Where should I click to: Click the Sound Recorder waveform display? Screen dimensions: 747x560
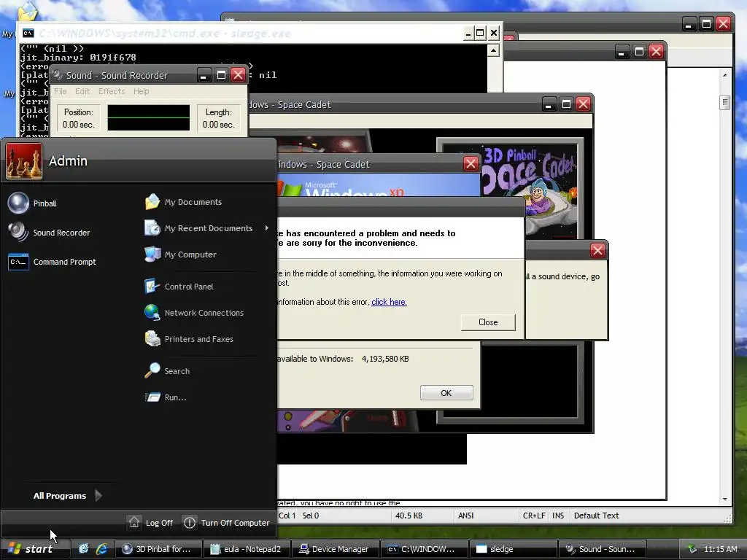(149, 117)
